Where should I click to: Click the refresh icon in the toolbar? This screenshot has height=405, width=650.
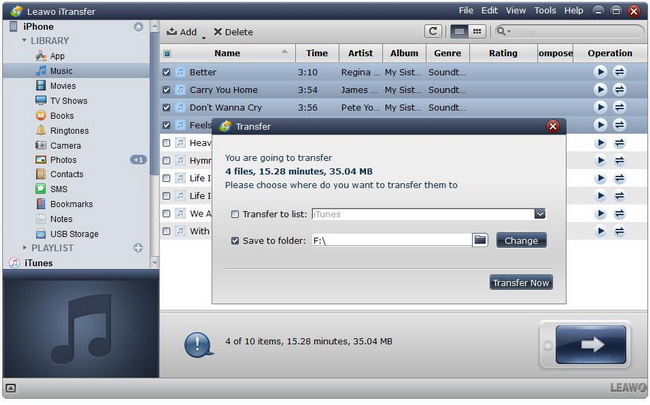433,32
